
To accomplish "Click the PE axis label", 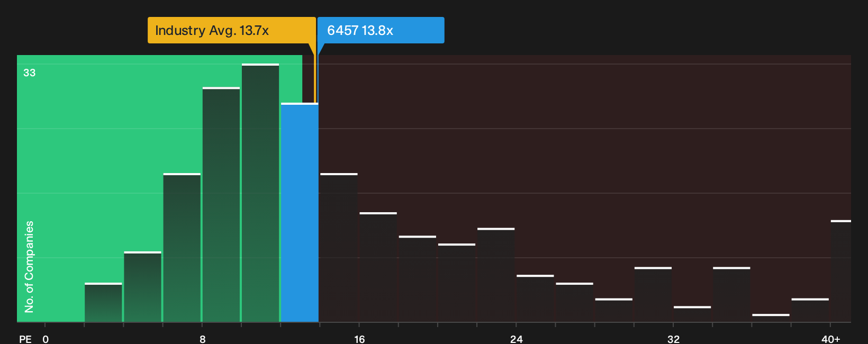I will click(x=25, y=339).
